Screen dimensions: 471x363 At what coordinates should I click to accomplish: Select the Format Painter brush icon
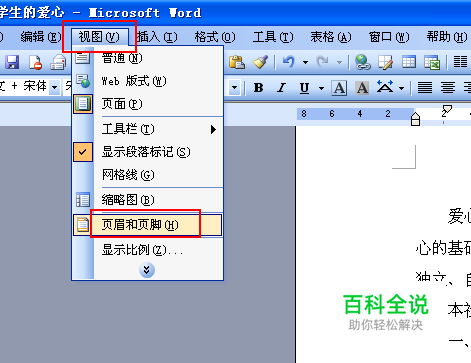(x=260, y=62)
